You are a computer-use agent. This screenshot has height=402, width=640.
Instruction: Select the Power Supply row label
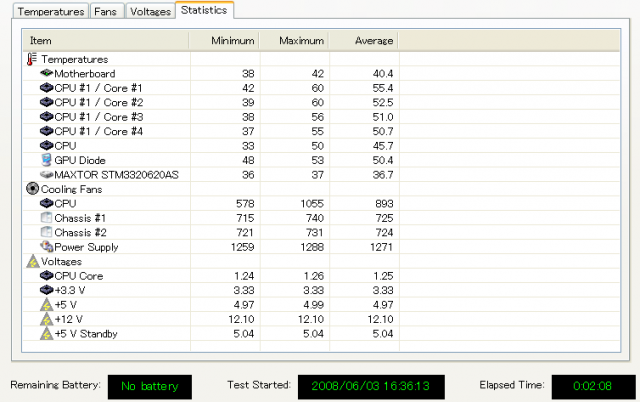point(86,247)
